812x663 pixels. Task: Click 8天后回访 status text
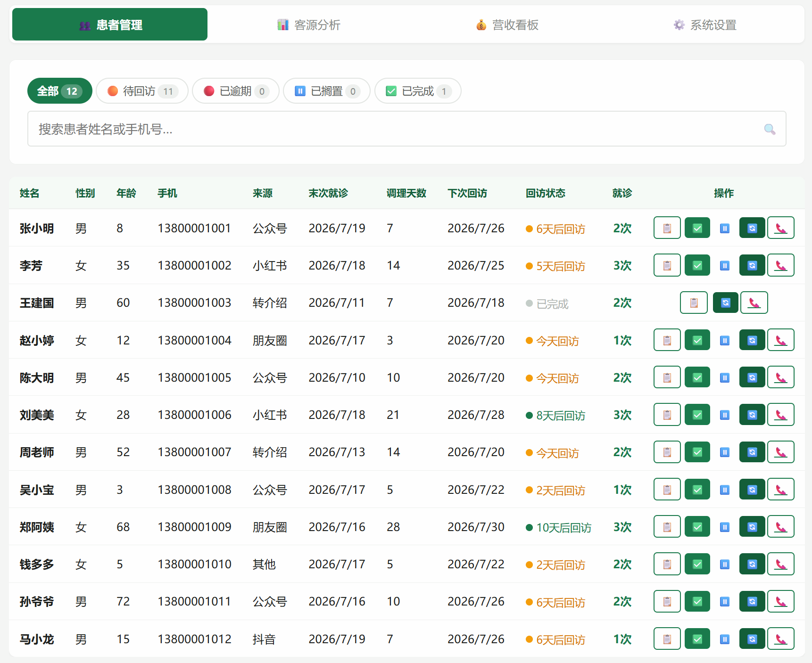[x=555, y=416]
